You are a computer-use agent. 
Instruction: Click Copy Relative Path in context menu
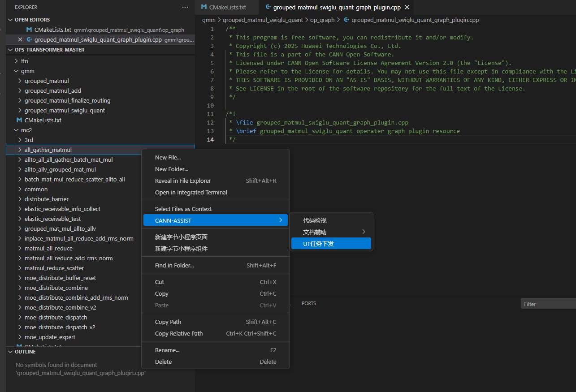tap(179, 333)
